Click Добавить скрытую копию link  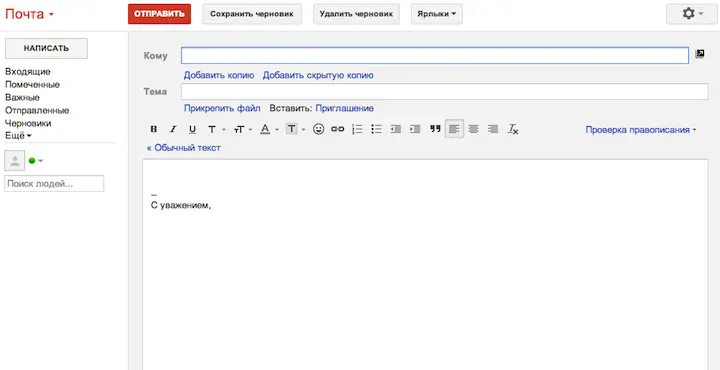coord(318,75)
